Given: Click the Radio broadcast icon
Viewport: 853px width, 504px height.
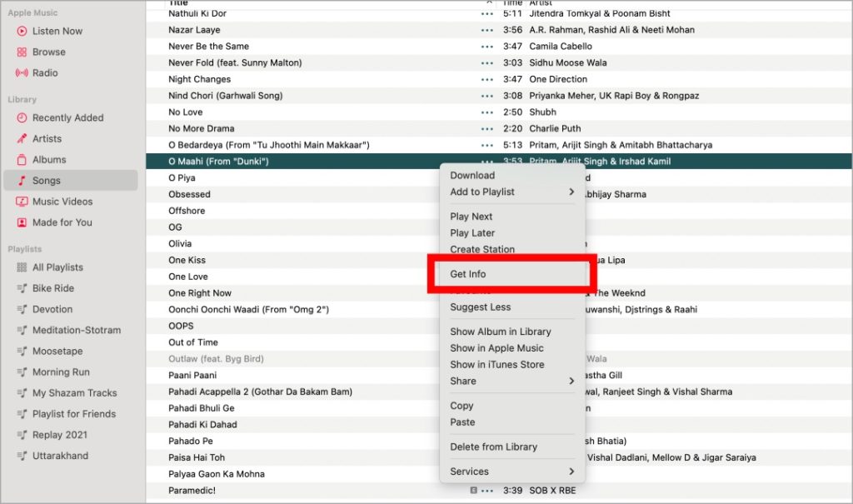Looking at the screenshot, I should 22,73.
